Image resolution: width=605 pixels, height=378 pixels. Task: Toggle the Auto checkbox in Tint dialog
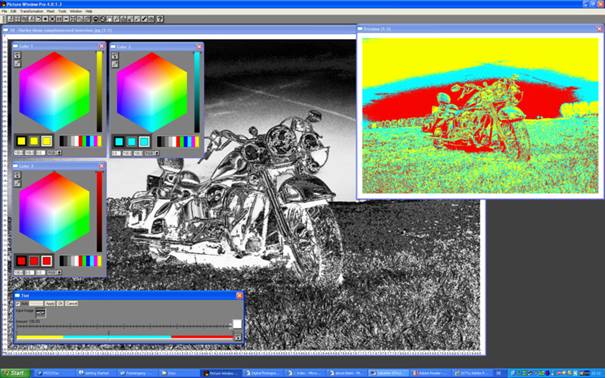18,304
